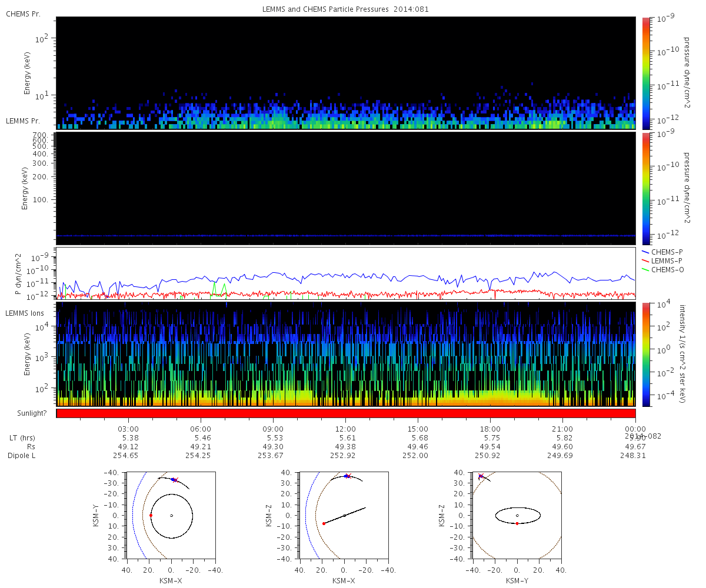Viewport: 706px width, 588px height.
Task: Click the 18:00 time axis tick label
Action: click(x=490, y=429)
